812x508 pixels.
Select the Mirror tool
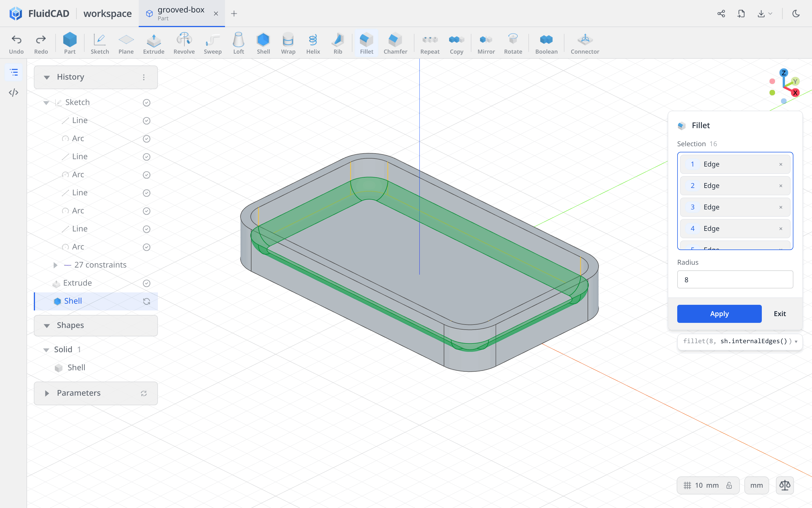point(486,43)
